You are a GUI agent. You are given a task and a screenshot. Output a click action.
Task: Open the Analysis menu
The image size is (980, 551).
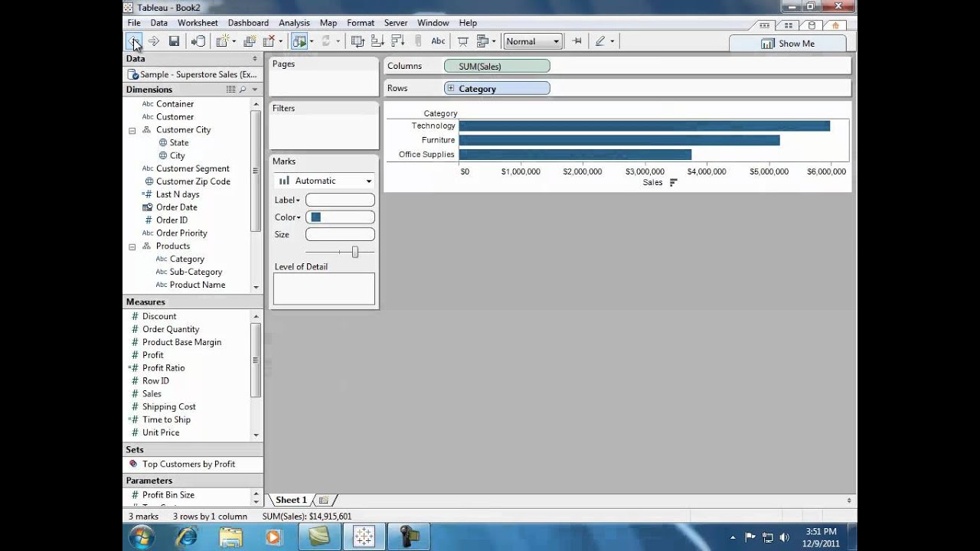(294, 23)
